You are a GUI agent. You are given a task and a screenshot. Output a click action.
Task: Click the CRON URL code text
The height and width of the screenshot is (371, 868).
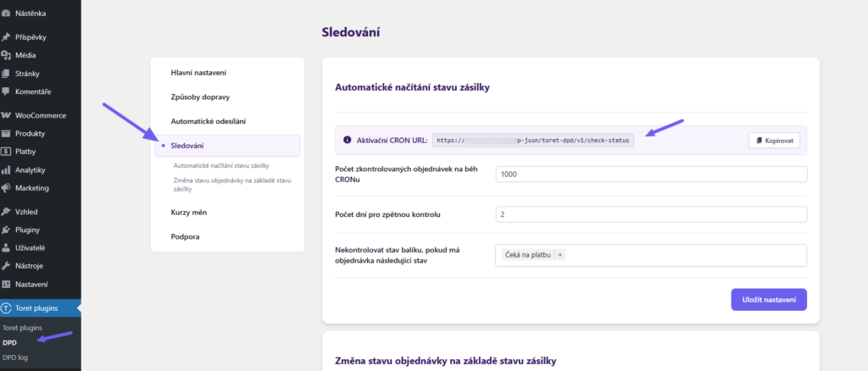(x=533, y=141)
